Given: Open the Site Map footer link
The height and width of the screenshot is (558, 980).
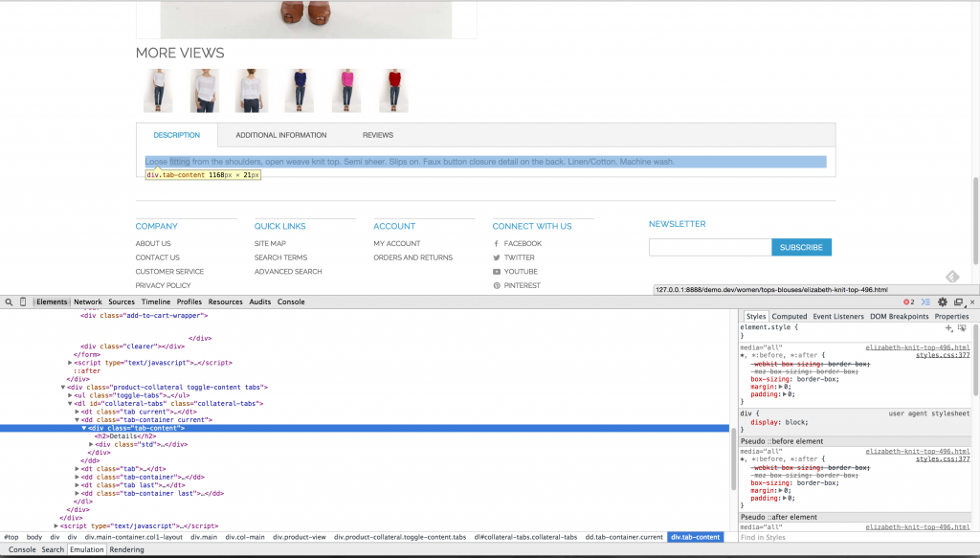Looking at the screenshot, I should tap(270, 244).
